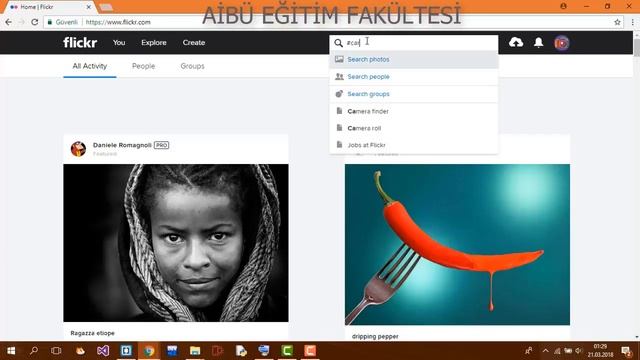Screen dimensions: 640x360
Task: Open the dripping pepper photo
Action: 457,244
